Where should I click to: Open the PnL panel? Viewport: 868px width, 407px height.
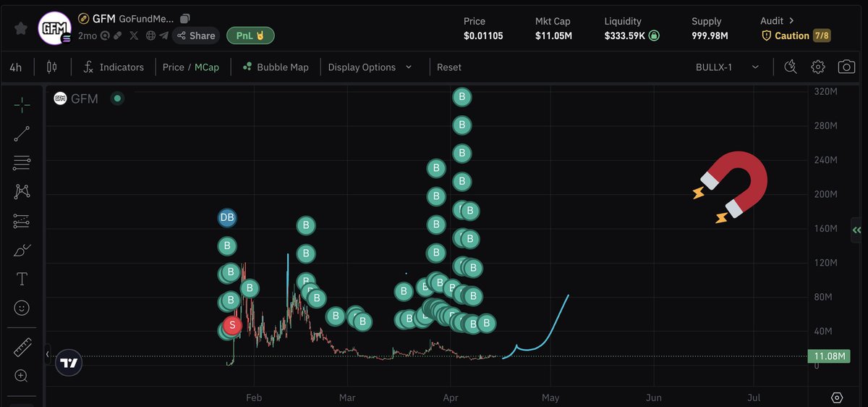250,35
